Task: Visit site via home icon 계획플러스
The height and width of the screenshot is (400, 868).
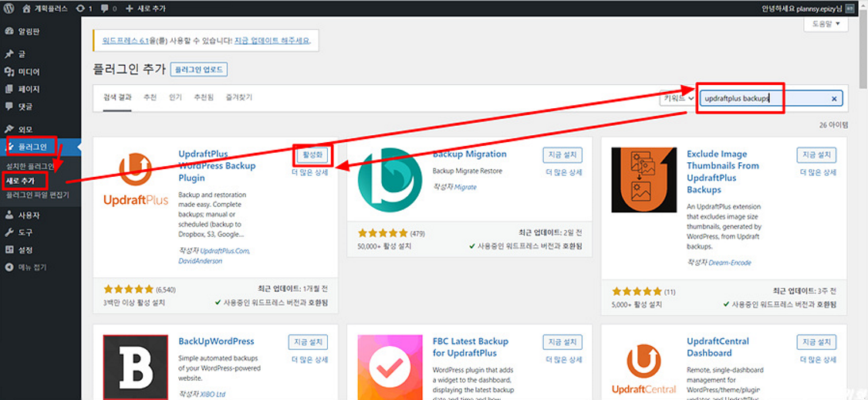Action: (x=46, y=8)
